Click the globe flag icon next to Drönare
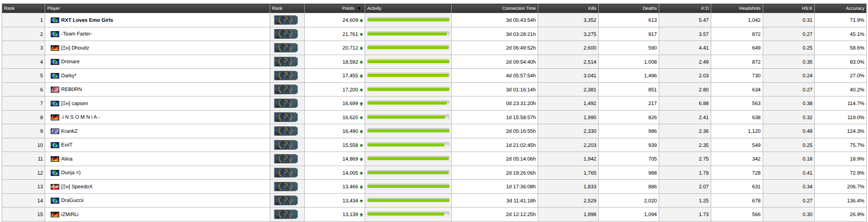Viewport: 868px width, 222px height. click(55, 62)
